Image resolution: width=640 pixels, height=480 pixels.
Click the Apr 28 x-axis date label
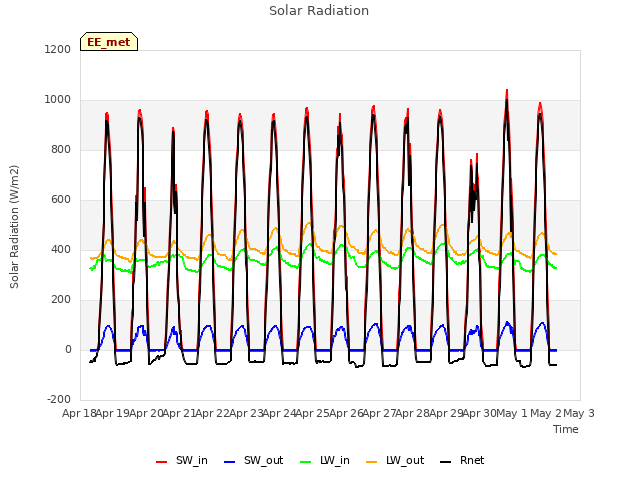(x=412, y=413)
